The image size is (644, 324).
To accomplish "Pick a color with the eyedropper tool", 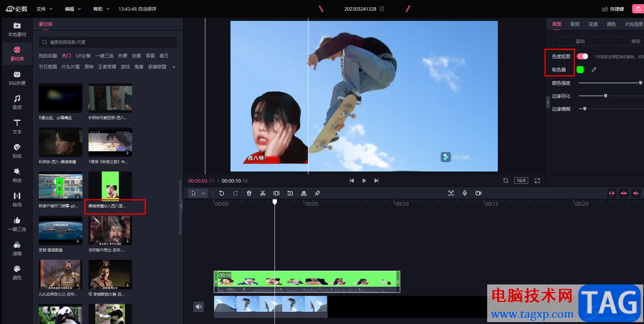I will [x=594, y=70].
